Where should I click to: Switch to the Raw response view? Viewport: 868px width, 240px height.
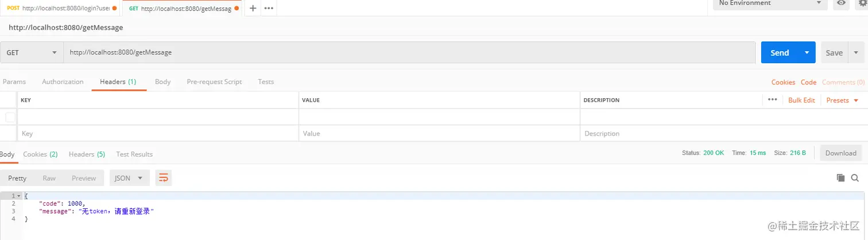(49, 178)
